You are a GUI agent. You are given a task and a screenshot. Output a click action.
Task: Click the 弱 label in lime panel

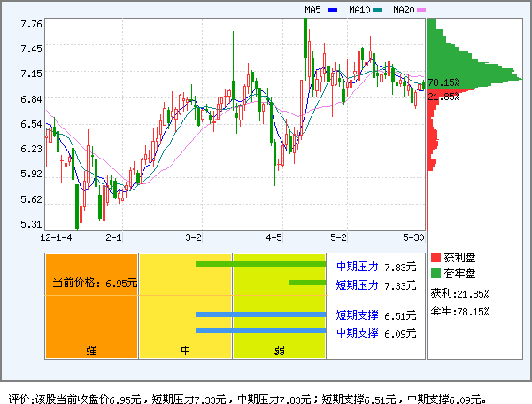point(279,350)
